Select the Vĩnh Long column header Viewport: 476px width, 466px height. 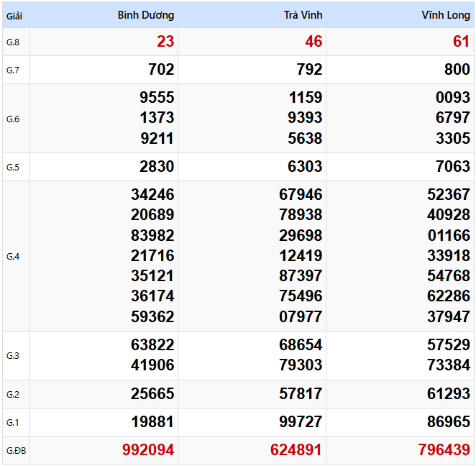pos(446,15)
